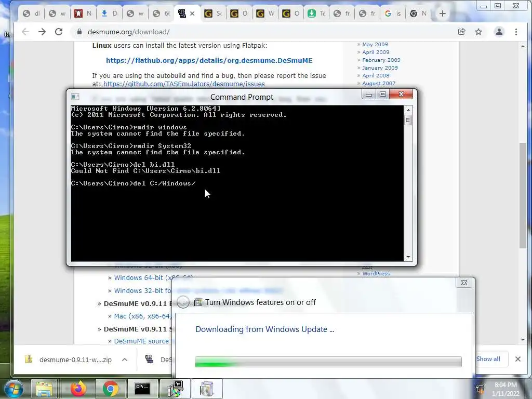This screenshot has width=532, height=399.
Task: Click page scroll up arrow
Action: (x=523, y=46)
